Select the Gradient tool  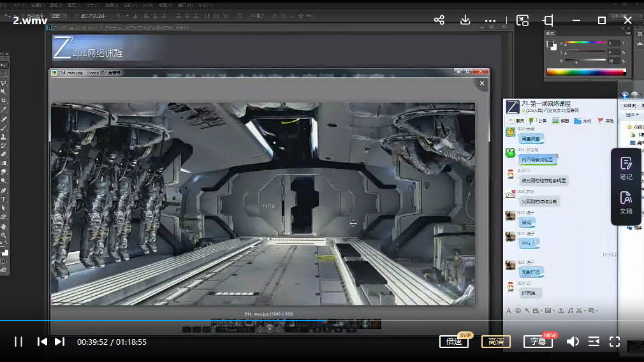pyautogui.click(x=4, y=163)
